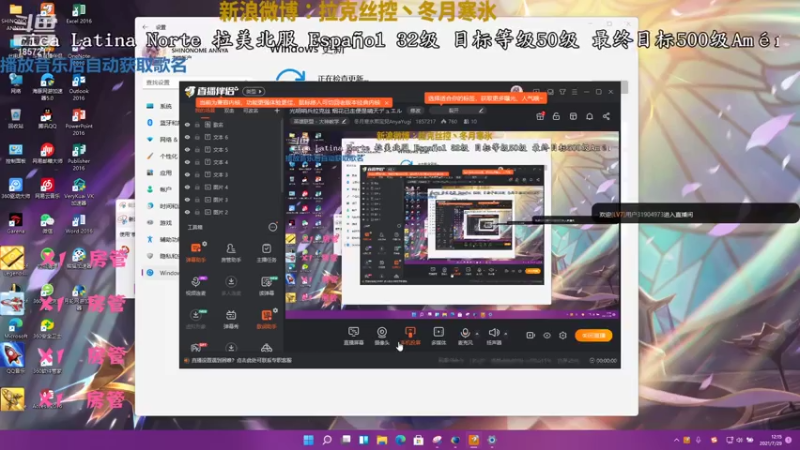Image resolution: width=800 pixels, height=450 pixels.
Task: Switch to the second scene tab
Action: pos(229,111)
